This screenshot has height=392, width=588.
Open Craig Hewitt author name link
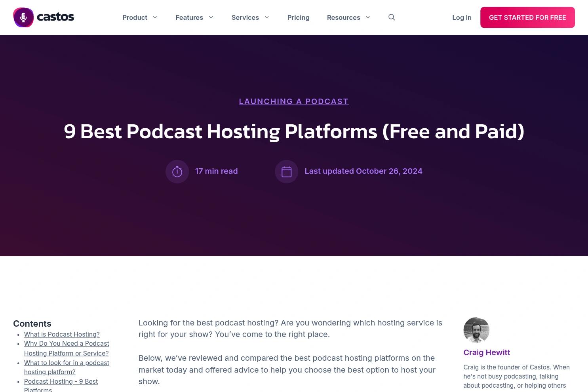[x=487, y=352]
